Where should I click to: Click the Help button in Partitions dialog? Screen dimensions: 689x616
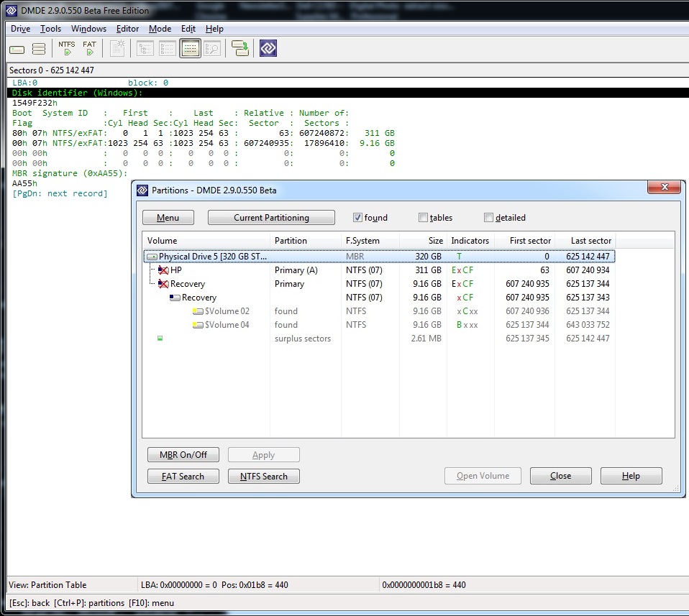tap(631, 476)
